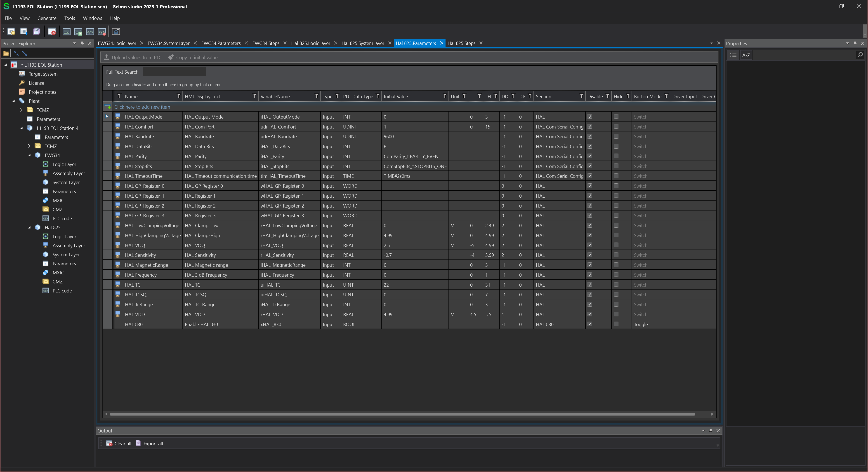
Task: Click the Generate PLC code toolbar icon
Action: (x=90, y=32)
